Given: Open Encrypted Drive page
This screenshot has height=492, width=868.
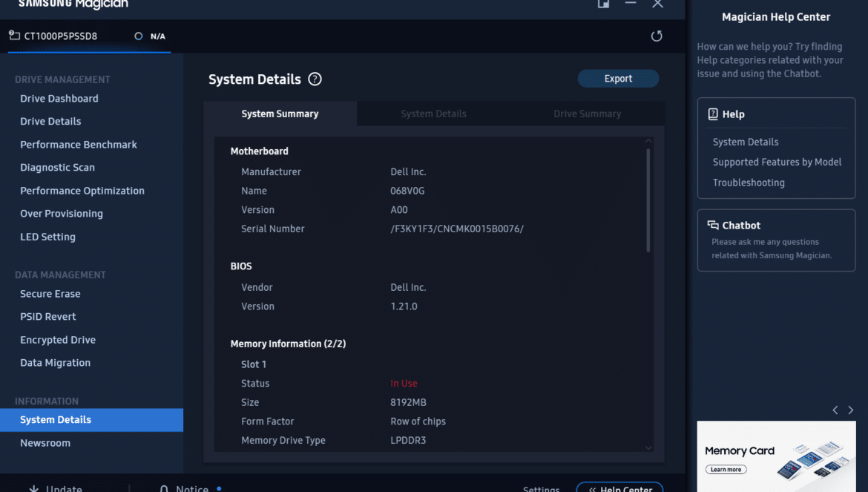Looking at the screenshot, I should pyautogui.click(x=58, y=340).
